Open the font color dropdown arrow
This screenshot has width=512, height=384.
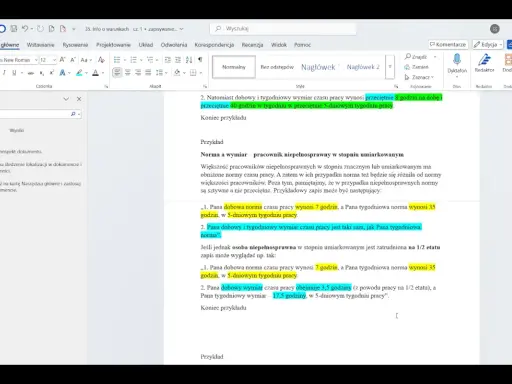click(103, 73)
